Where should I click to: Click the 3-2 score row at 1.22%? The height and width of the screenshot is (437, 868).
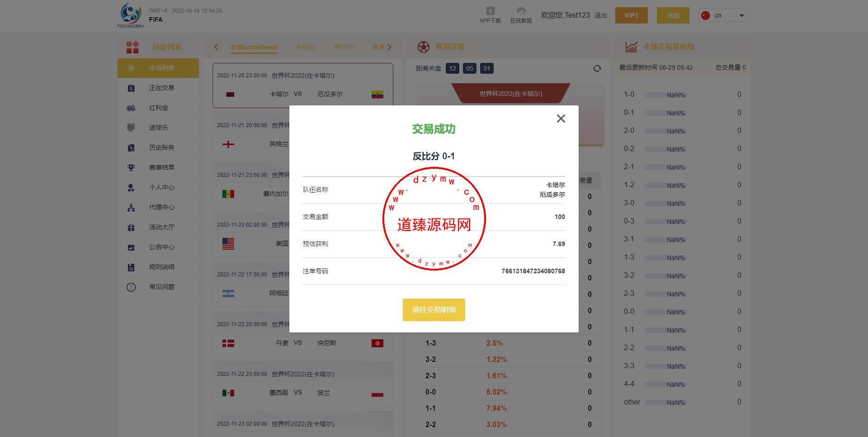click(x=508, y=359)
